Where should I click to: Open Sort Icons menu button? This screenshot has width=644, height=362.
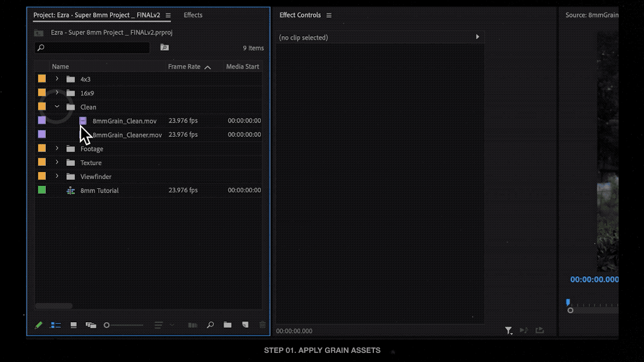[x=158, y=325]
